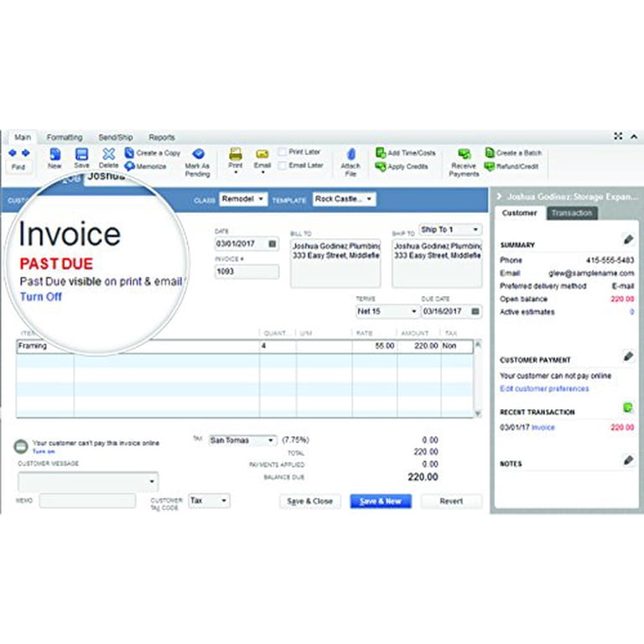644x644 pixels.
Task: Go to the next invoice with the right arrow
Action: click(25, 153)
